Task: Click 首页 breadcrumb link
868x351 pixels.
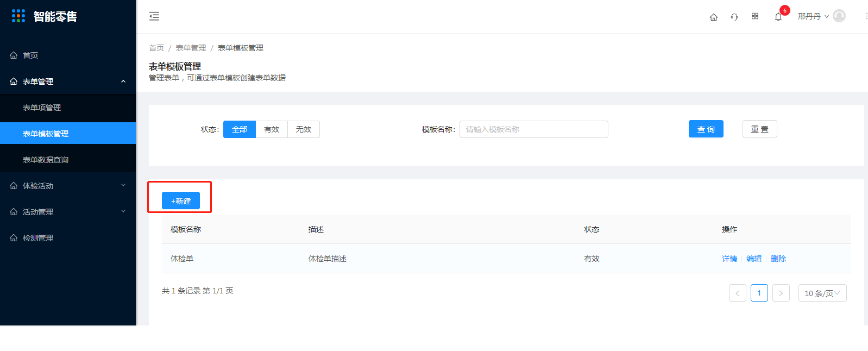Action: click(x=156, y=48)
